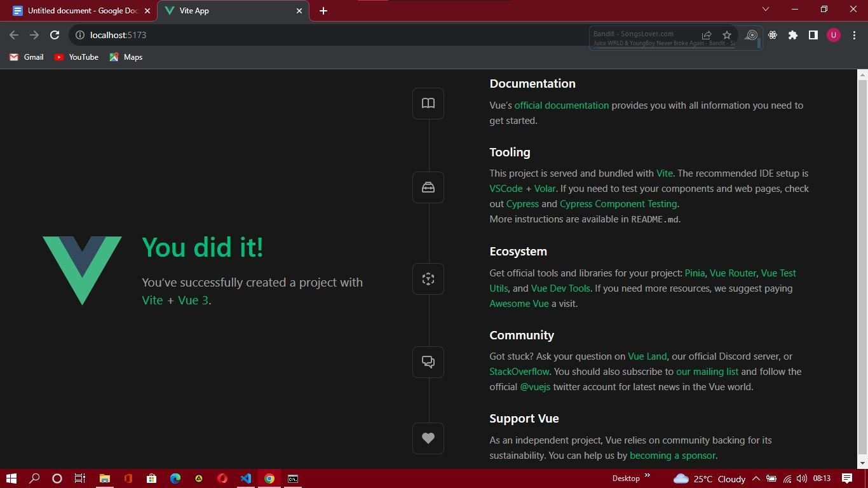Switch to the Untitled document Google Docs tab
Viewport: 868px width, 488px height.
pyautogui.click(x=82, y=11)
